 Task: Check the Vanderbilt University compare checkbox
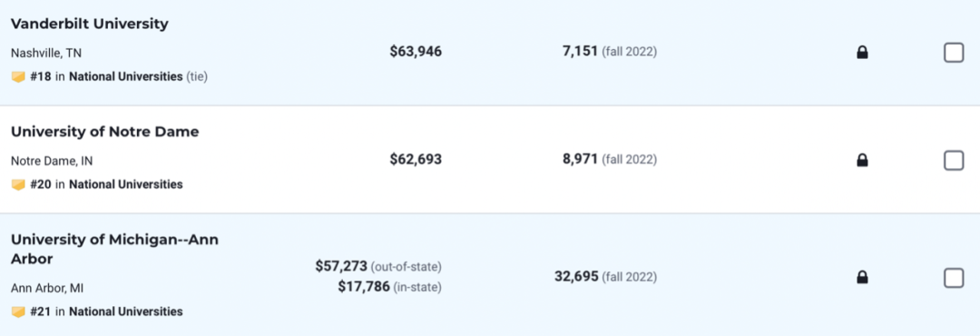(x=954, y=54)
